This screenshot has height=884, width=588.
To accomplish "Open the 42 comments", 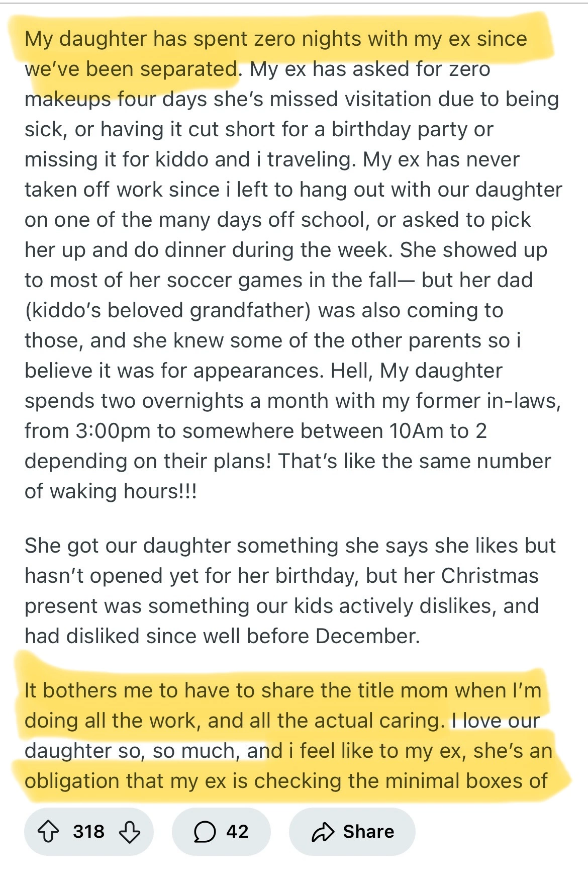I will (x=237, y=832).
